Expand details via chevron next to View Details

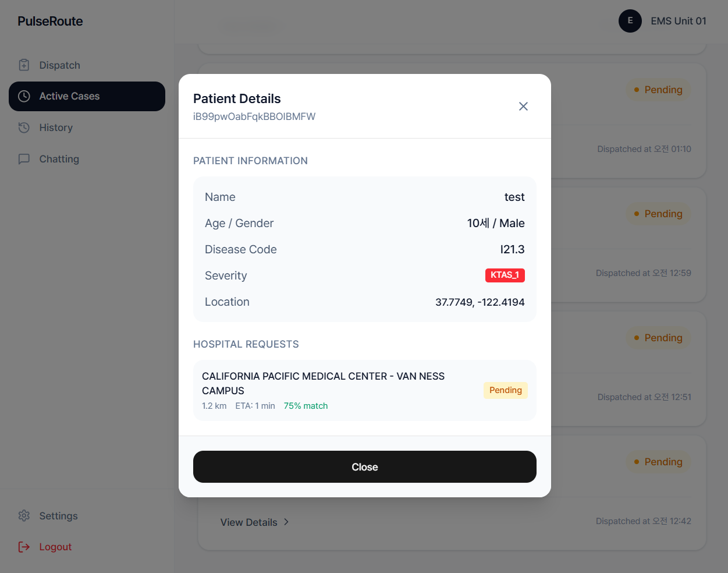click(x=286, y=522)
